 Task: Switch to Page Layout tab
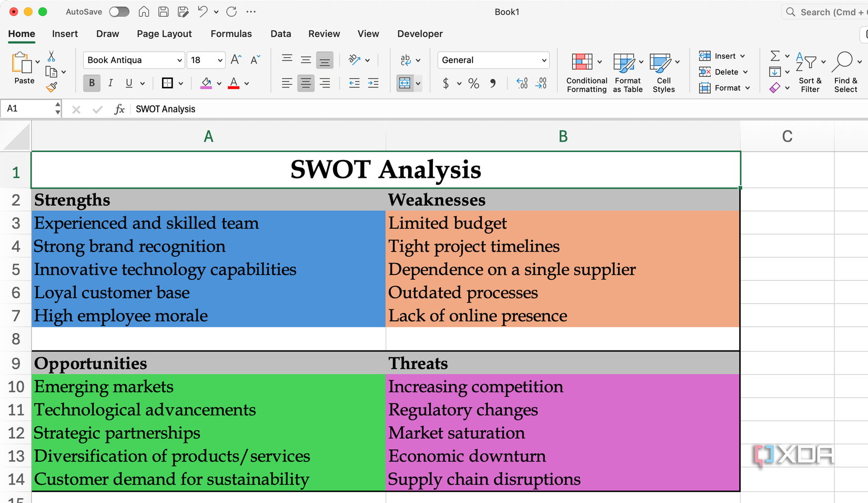coord(164,34)
